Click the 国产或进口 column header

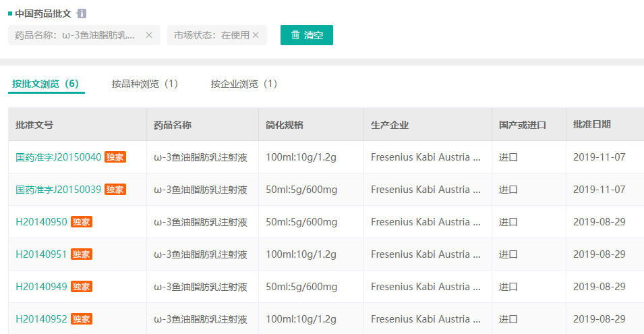[x=523, y=125]
